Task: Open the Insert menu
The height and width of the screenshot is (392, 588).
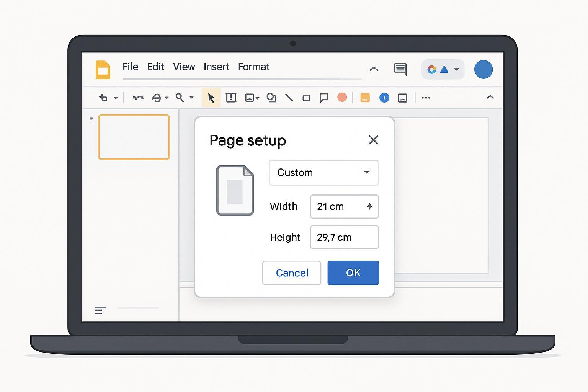Action: (x=216, y=67)
